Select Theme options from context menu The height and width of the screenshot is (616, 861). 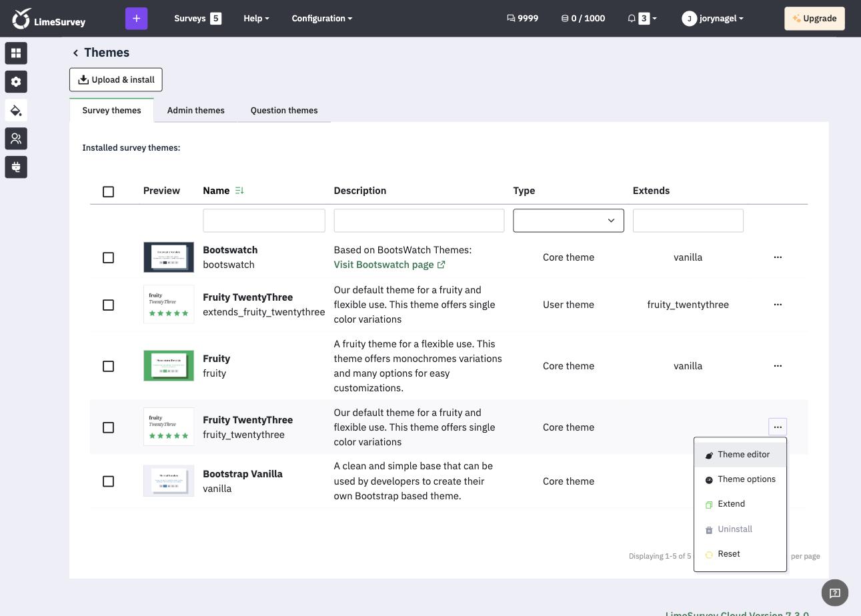(x=740, y=479)
